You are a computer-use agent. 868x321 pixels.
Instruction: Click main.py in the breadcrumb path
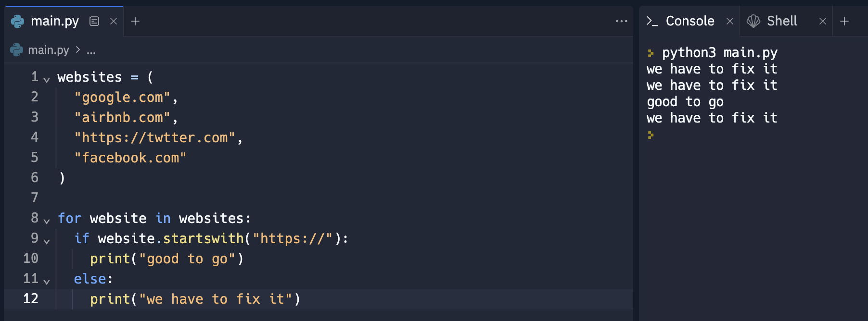click(49, 50)
